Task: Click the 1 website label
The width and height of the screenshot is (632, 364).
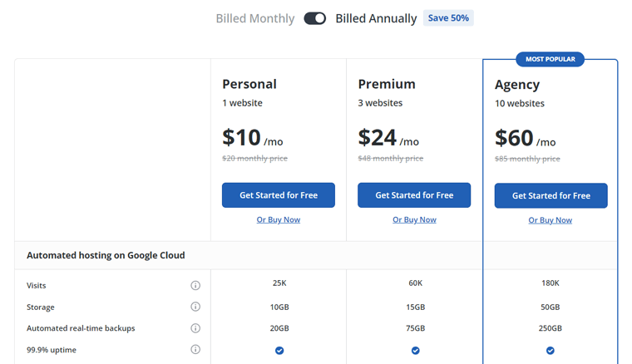Action: coord(242,103)
